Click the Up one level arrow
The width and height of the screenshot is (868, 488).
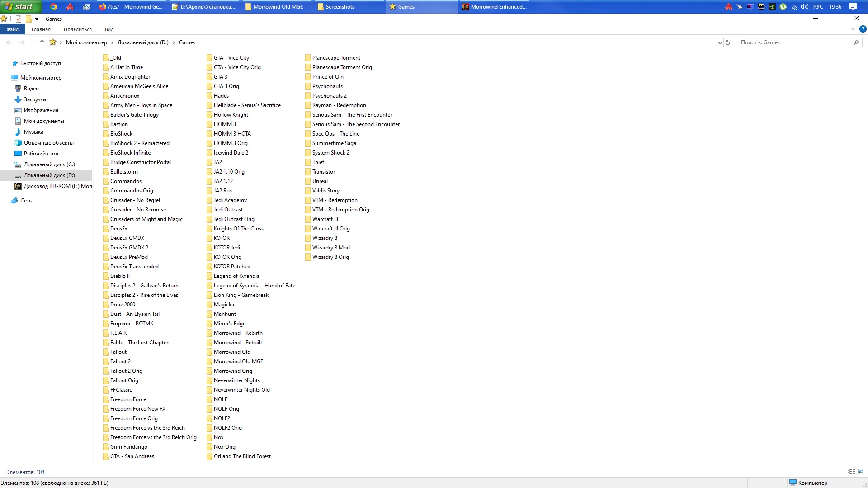[42, 42]
